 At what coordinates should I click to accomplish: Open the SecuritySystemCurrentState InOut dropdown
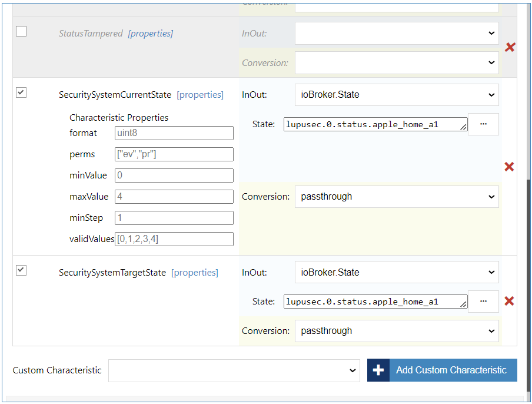tap(397, 95)
